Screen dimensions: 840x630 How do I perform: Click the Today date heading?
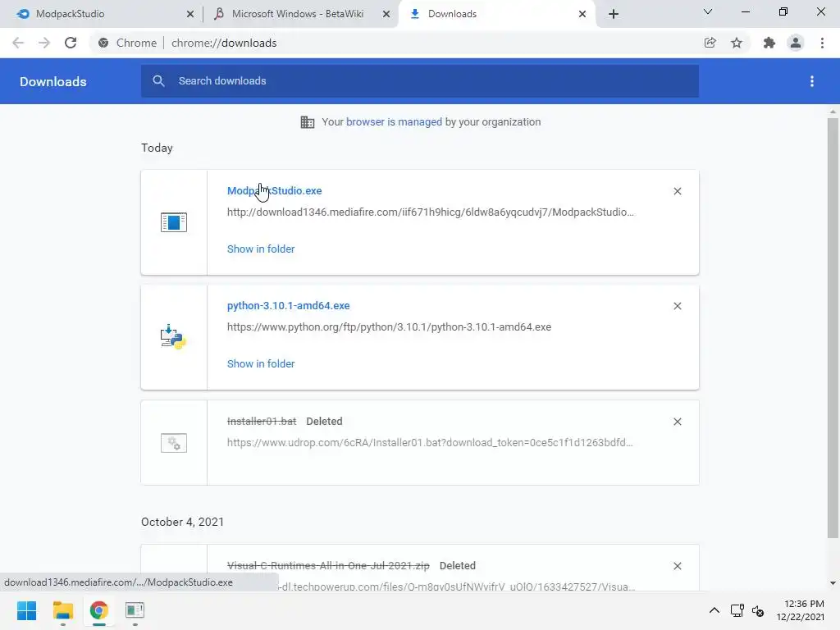pyautogui.click(x=157, y=148)
